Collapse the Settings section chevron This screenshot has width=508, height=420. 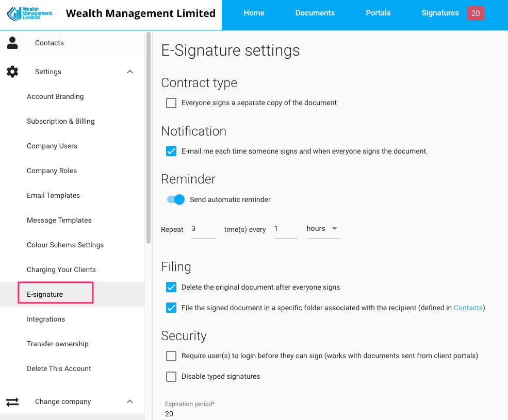(130, 72)
